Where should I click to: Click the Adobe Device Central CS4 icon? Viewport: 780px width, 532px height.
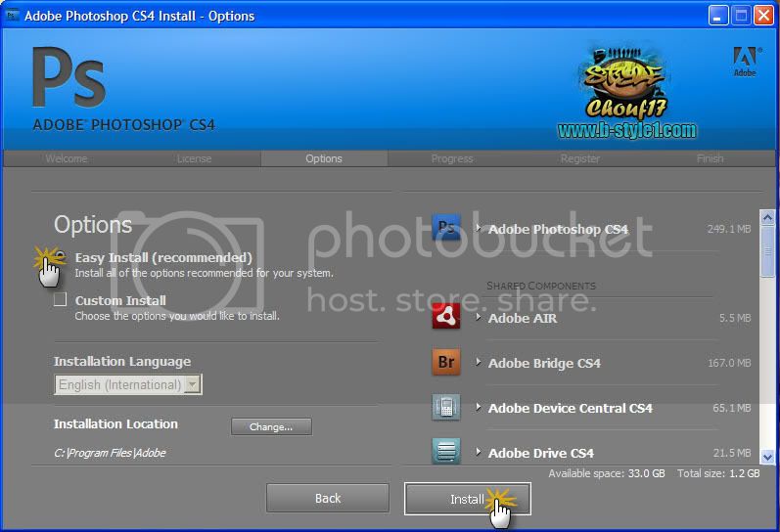pyautogui.click(x=446, y=407)
